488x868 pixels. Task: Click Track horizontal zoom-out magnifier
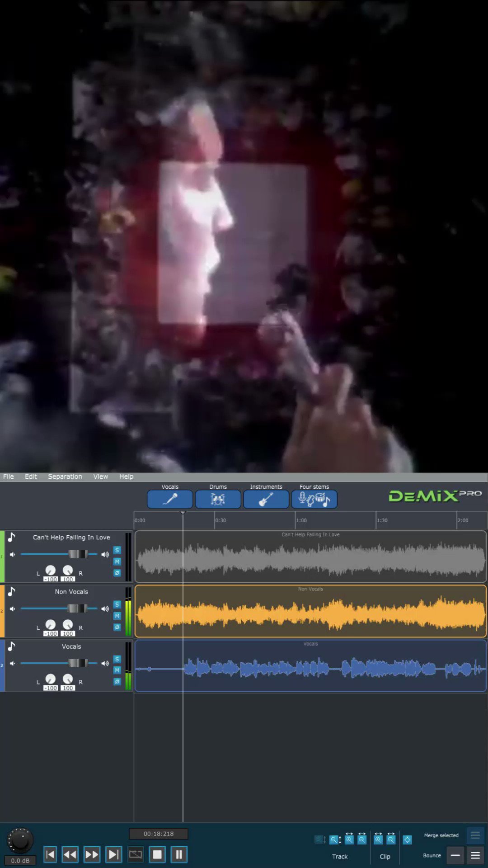pyautogui.click(x=362, y=839)
